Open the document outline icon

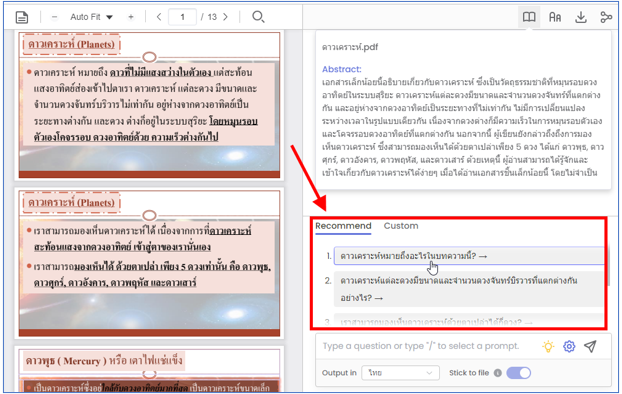22,17
